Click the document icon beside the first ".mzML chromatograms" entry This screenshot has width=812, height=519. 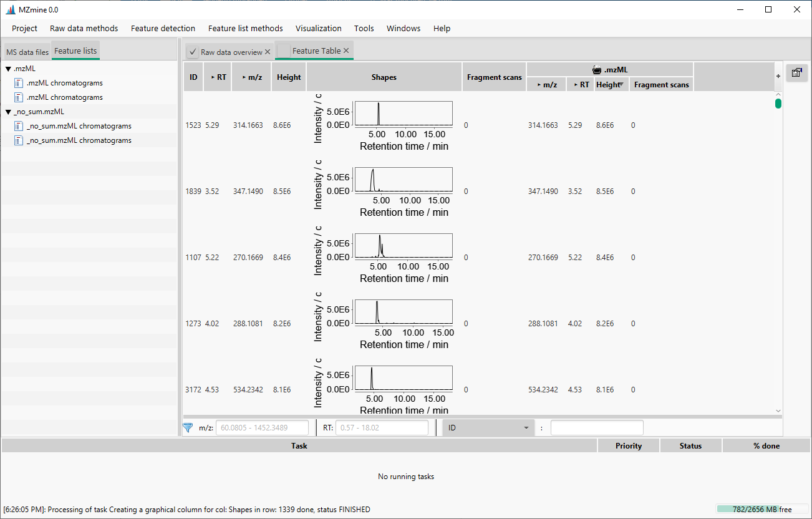pyautogui.click(x=18, y=82)
